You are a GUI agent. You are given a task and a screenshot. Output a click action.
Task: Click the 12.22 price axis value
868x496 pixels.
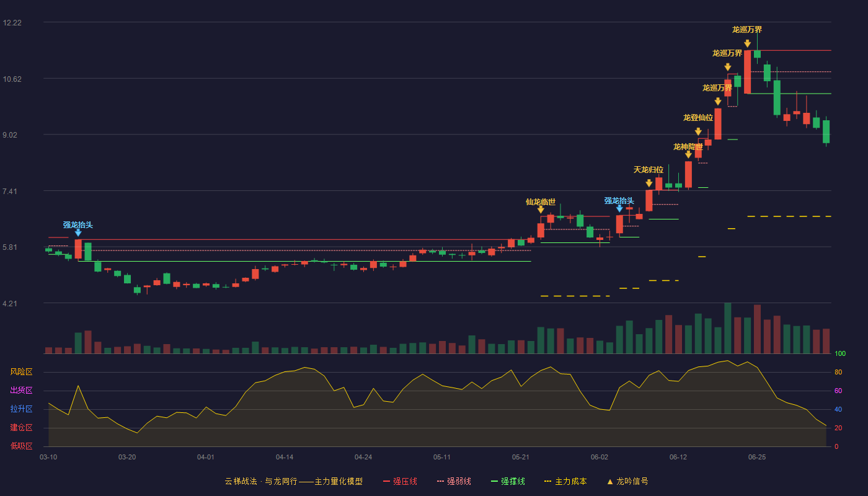click(12, 23)
